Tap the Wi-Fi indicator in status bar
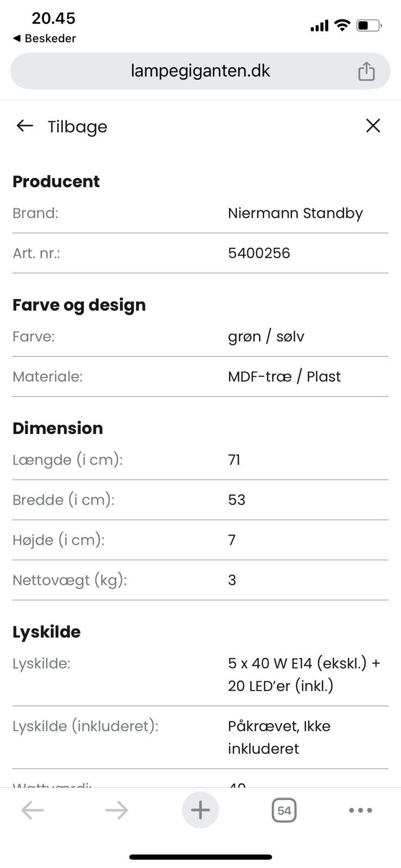 (341, 24)
